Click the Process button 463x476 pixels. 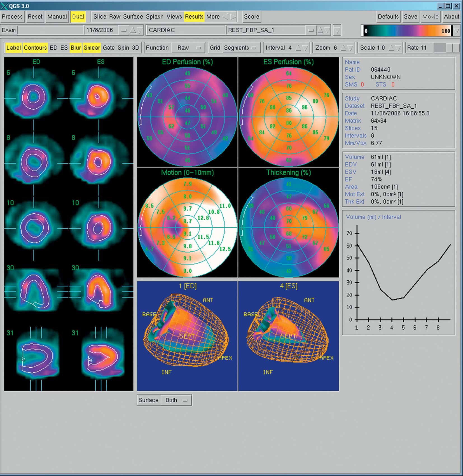tap(12, 17)
